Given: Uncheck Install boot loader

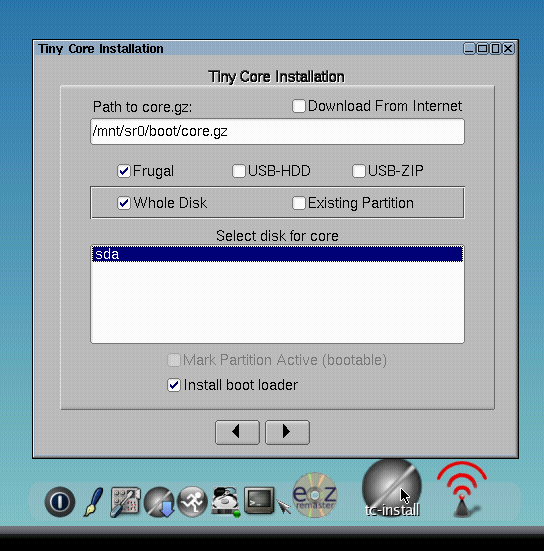Looking at the screenshot, I should click(174, 385).
